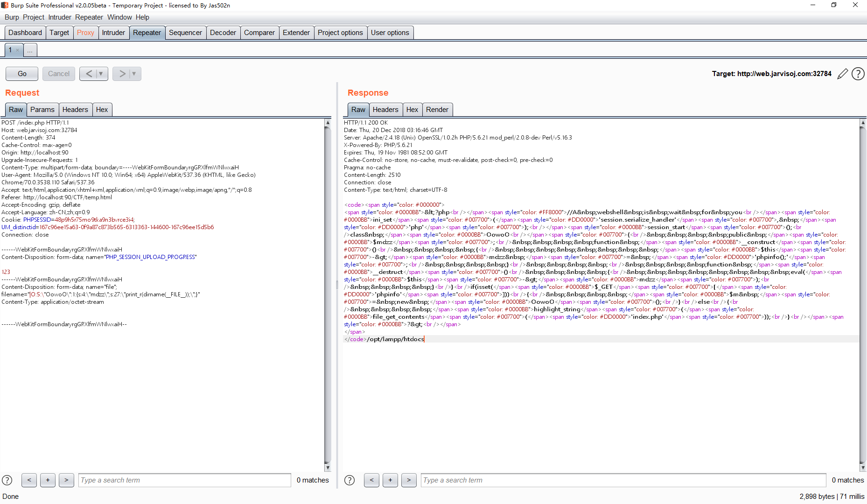Screen dimensions: 867x504
Task: Click HTTP/1.1 200 OK status line
Action: (x=366, y=123)
